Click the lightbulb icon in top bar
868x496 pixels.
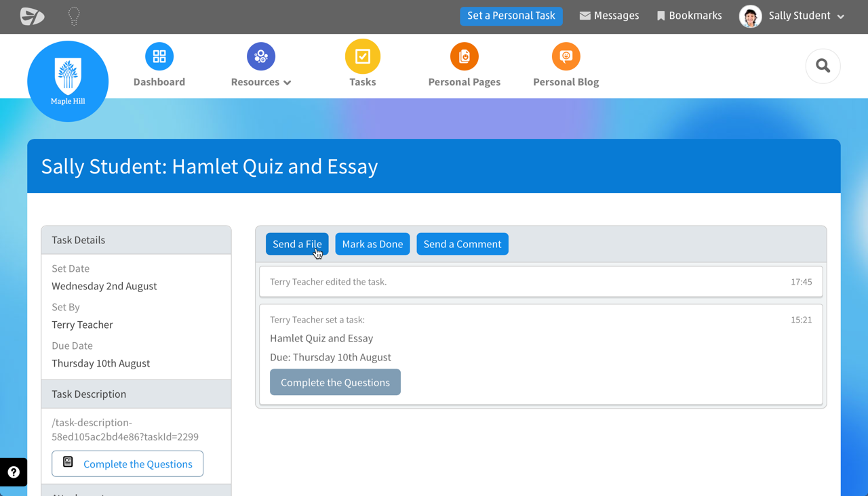pyautogui.click(x=74, y=16)
